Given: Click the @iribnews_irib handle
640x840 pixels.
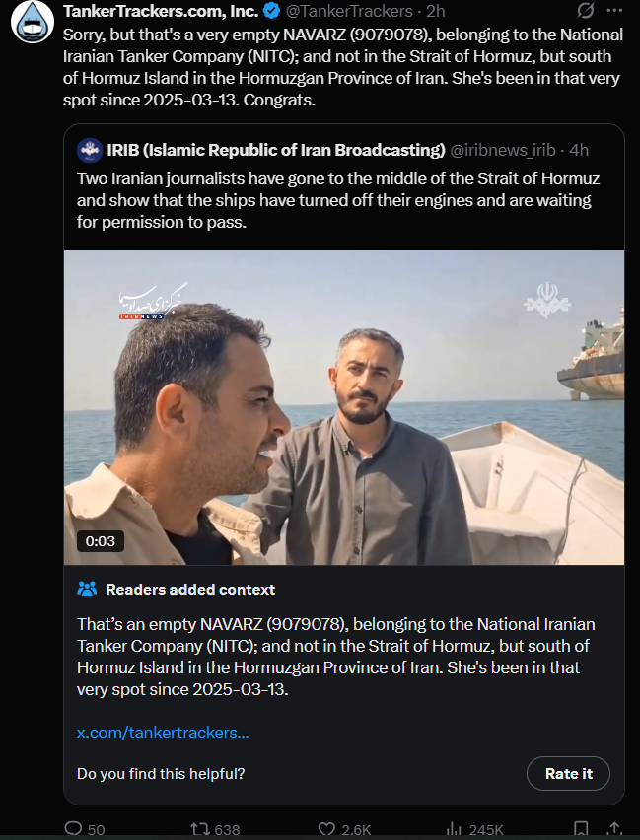Looking at the screenshot, I should (x=502, y=150).
